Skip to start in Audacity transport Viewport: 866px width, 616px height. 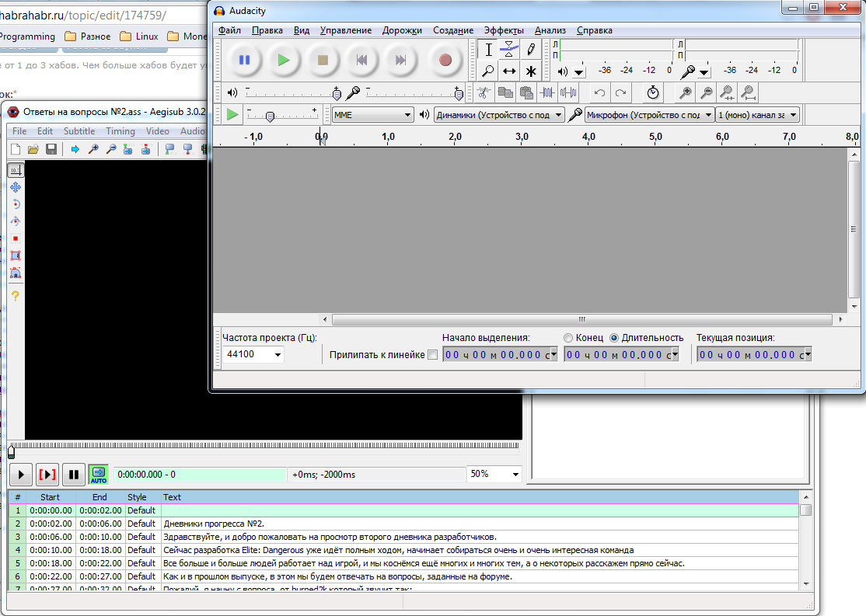pos(361,60)
